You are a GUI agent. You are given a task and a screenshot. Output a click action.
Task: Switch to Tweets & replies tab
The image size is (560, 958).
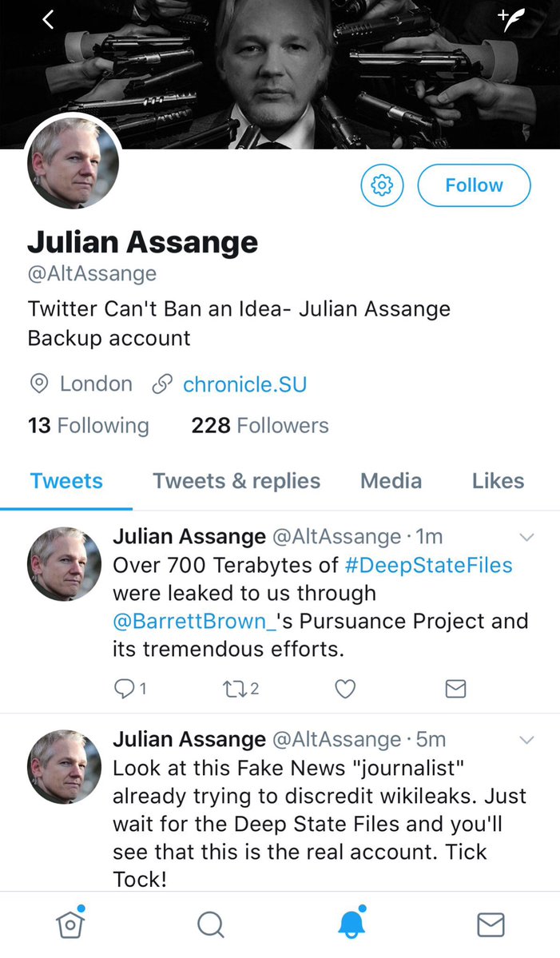pyautogui.click(x=236, y=481)
